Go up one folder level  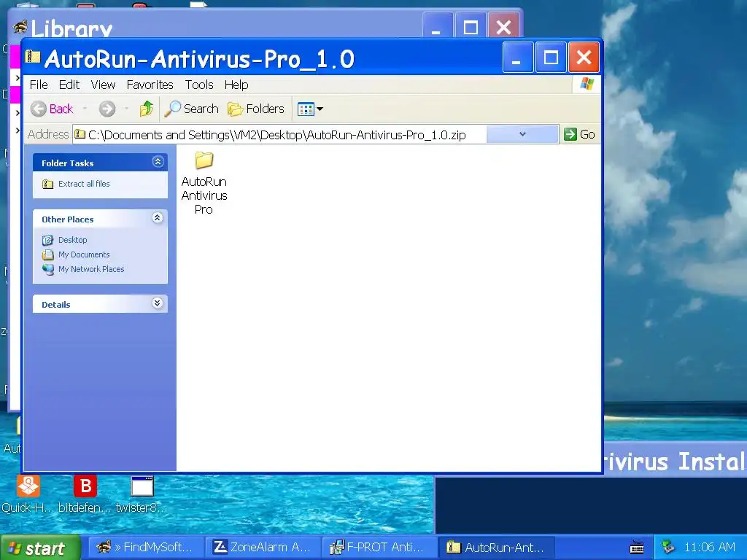click(146, 109)
